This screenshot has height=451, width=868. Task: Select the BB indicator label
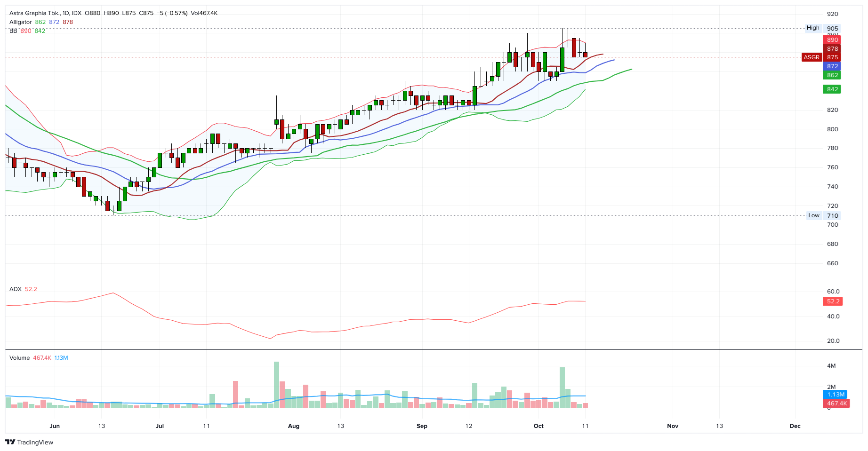[x=13, y=31]
